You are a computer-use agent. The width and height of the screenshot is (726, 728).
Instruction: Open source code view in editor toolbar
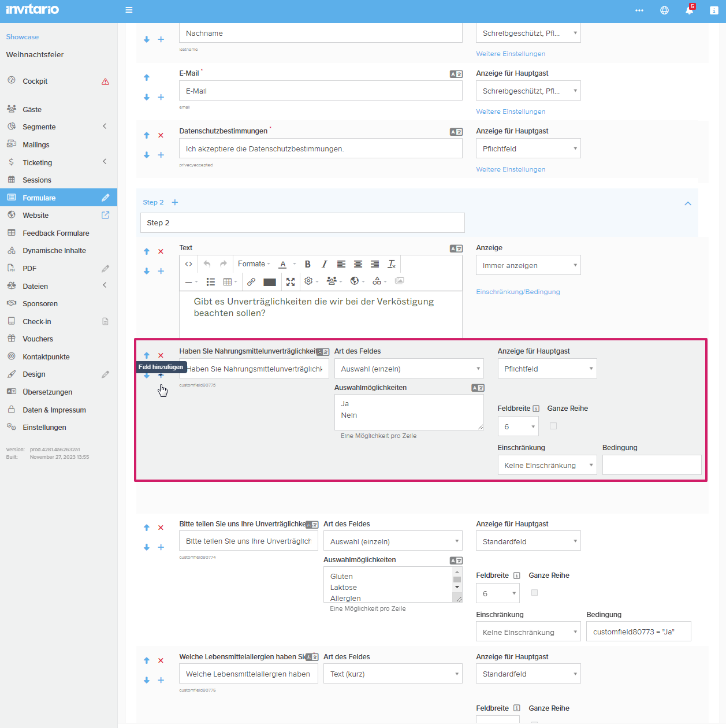(188, 264)
